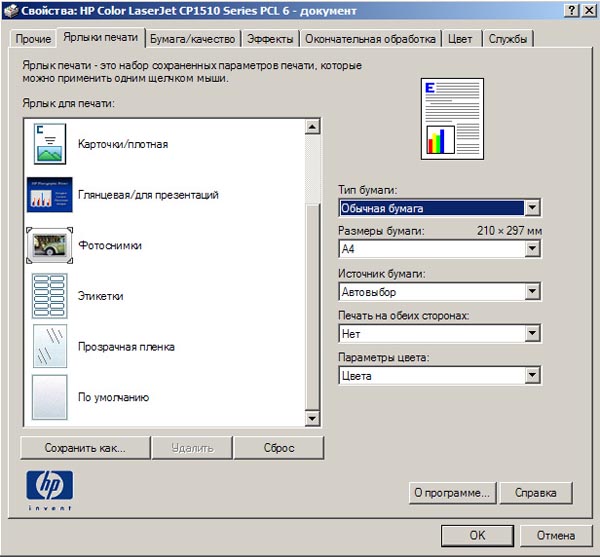Switch to the Цвет tab

click(x=460, y=39)
